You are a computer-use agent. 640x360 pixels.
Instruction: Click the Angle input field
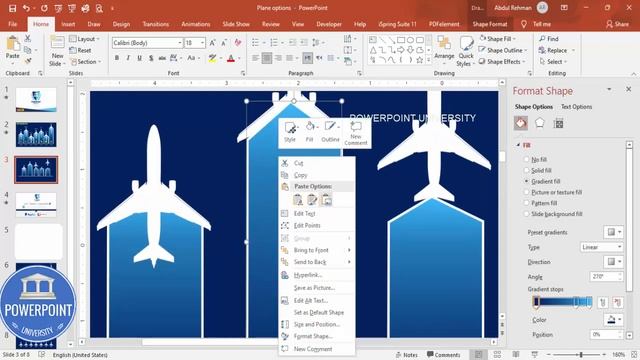point(606,276)
